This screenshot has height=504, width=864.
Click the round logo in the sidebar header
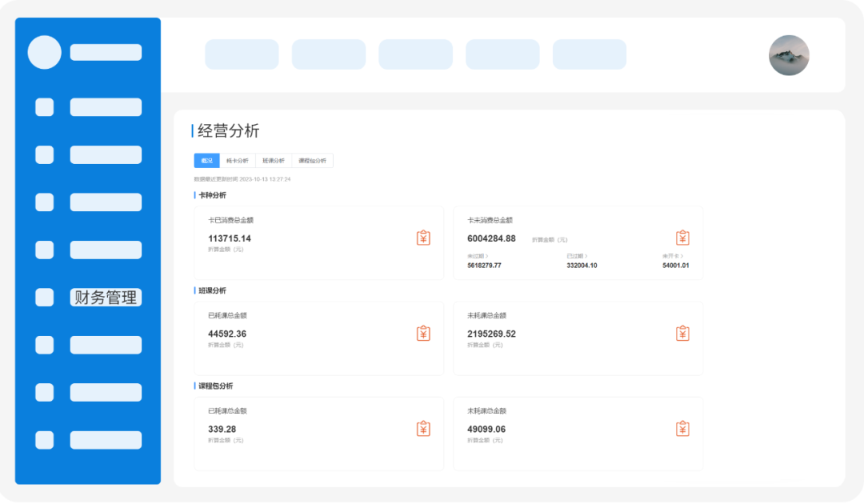45,52
